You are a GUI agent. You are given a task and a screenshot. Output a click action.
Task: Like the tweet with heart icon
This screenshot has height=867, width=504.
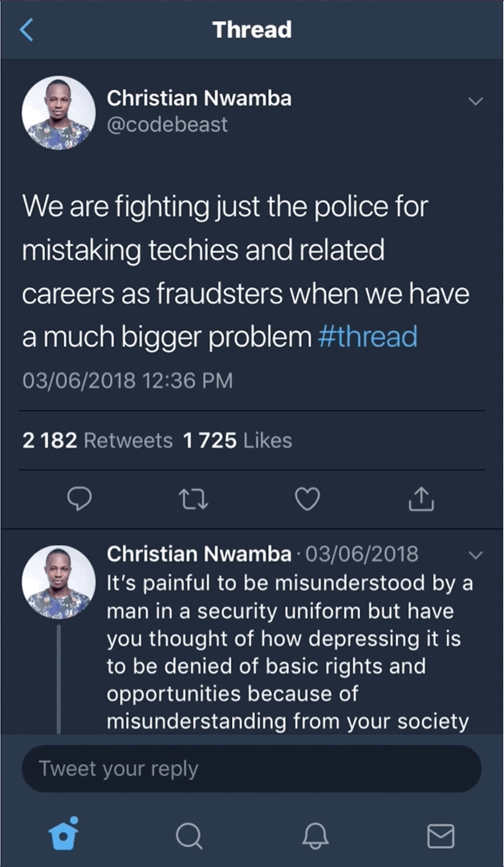point(307,499)
